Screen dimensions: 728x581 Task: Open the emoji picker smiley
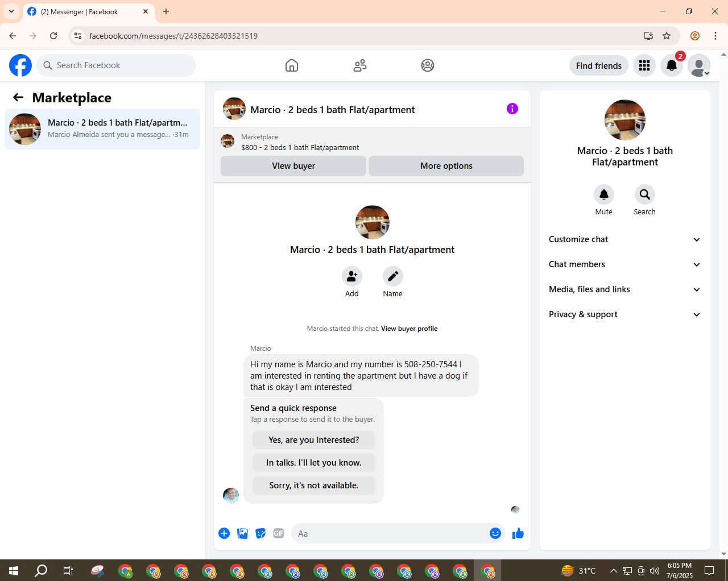(495, 533)
